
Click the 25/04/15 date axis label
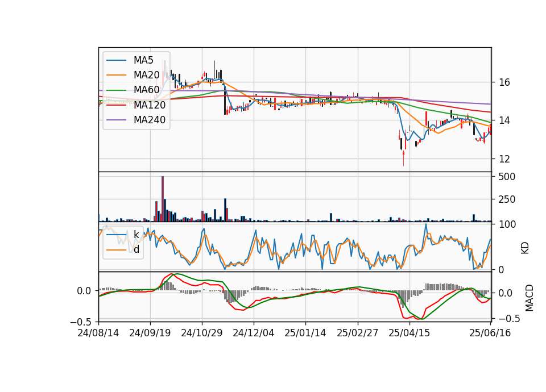[409, 333]
